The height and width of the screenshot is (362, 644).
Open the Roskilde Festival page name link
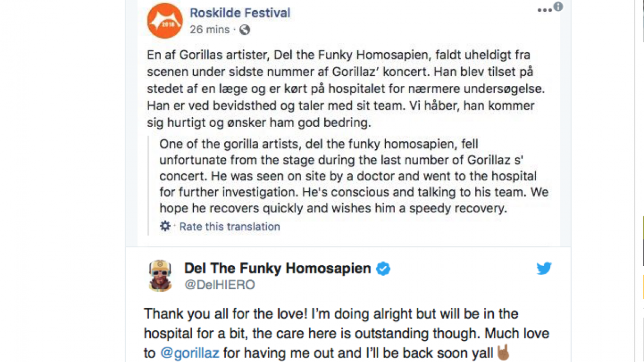240,12
